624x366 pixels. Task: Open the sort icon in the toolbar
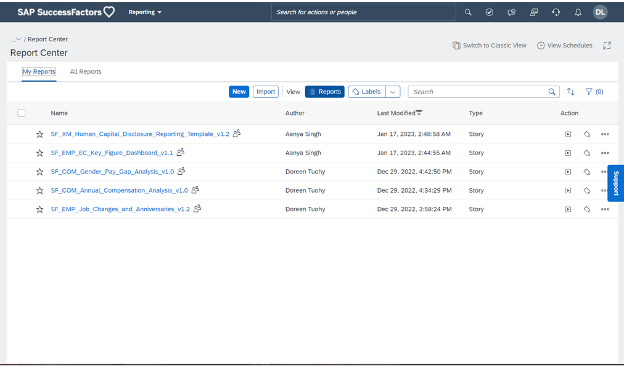point(571,92)
